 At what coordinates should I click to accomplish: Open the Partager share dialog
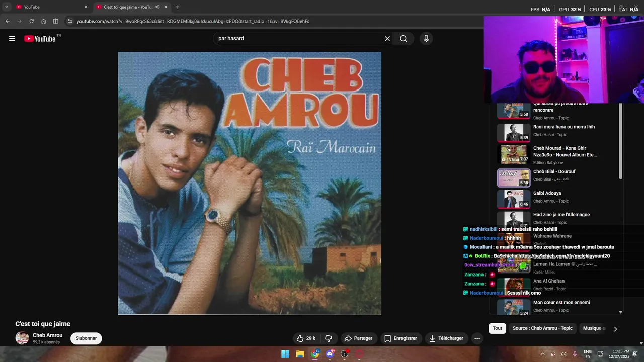(x=358, y=338)
